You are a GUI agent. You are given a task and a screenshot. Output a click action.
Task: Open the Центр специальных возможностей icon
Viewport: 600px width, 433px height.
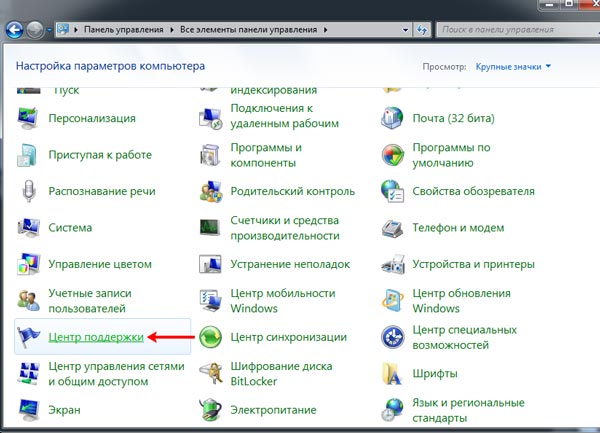(x=393, y=337)
